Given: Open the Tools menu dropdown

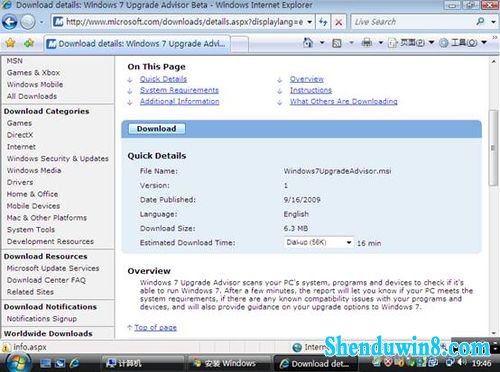Looking at the screenshot, I should click(x=463, y=43).
